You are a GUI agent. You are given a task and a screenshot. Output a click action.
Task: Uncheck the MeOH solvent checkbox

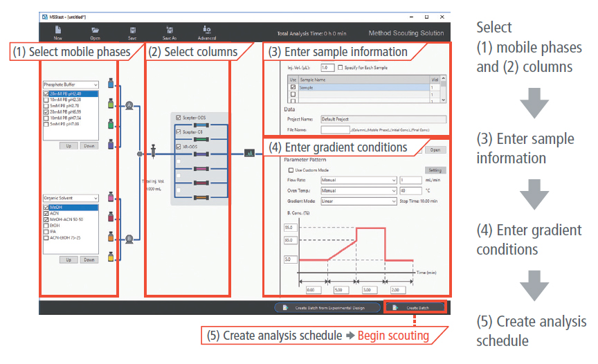[x=46, y=208]
